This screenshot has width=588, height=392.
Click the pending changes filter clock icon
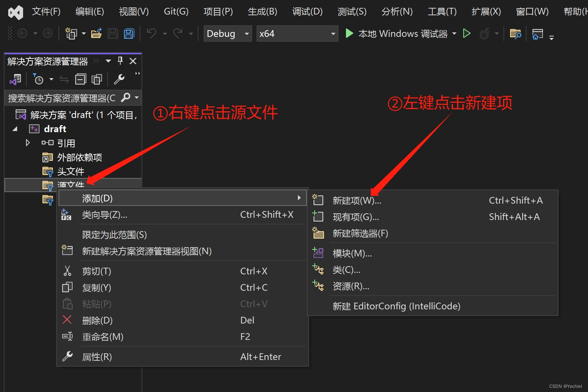click(x=38, y=79)
